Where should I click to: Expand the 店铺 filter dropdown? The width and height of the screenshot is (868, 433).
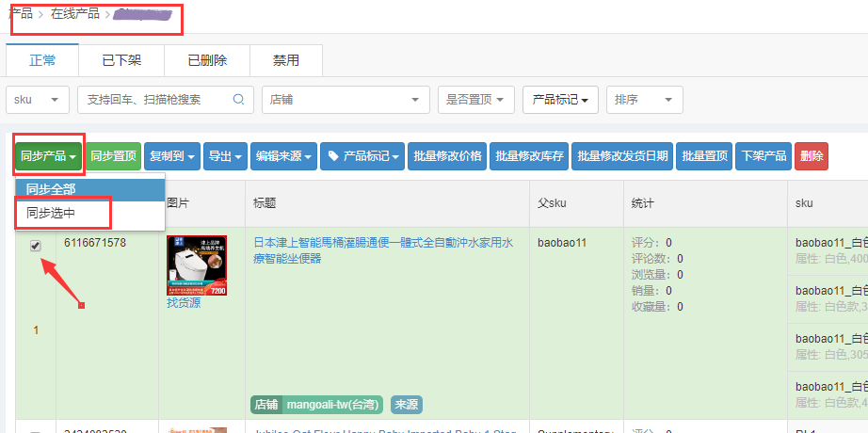tap(345, 99)
